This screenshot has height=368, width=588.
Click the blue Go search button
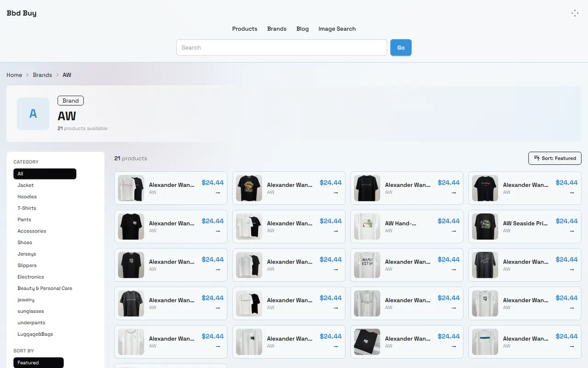click(401, 47)
